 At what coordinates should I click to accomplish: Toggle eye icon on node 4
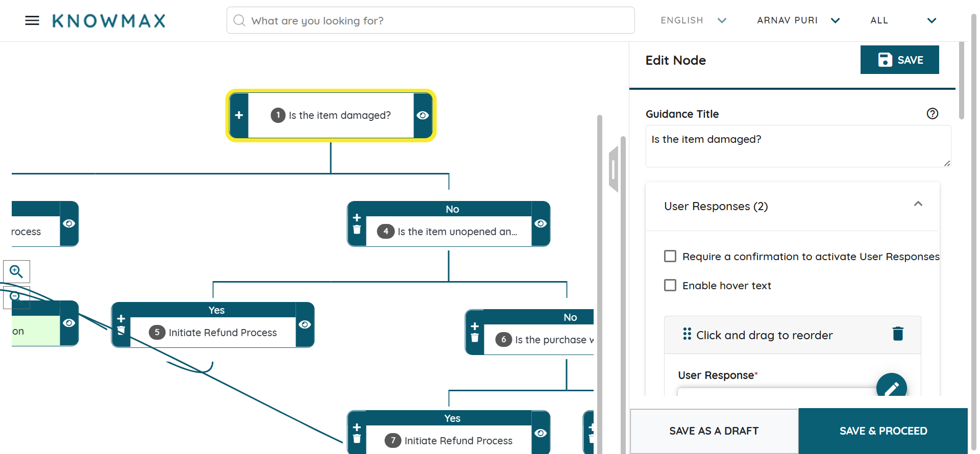coord(541,223)
